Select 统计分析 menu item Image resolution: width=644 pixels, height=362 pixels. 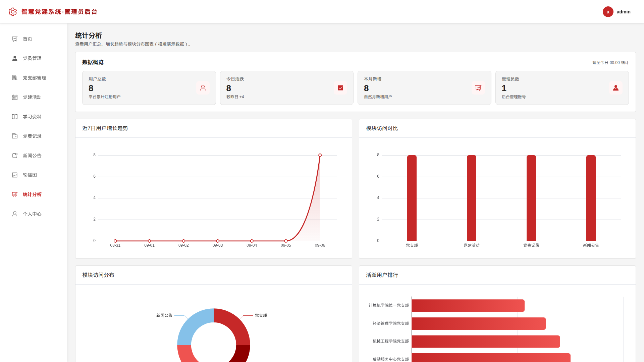(x=34, y=194)
